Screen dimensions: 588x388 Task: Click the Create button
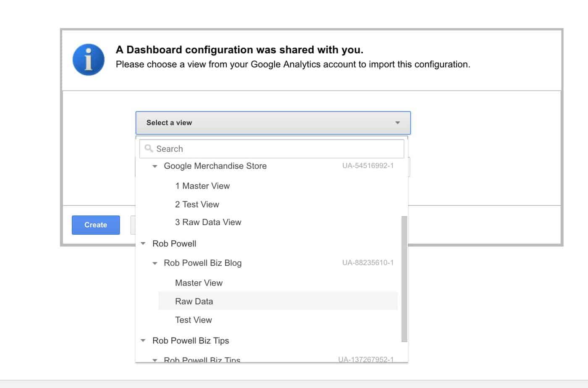tap(96, 225)
